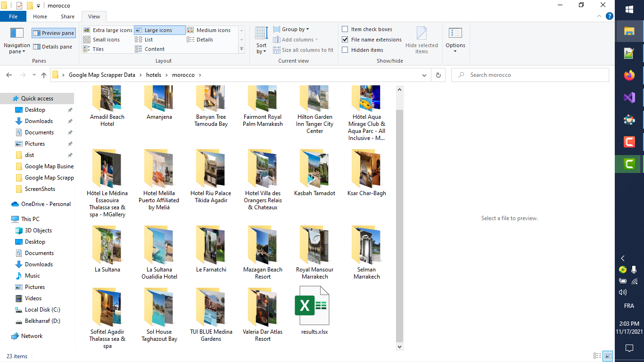Select the results.xlsx Excel file

[315, 311]
